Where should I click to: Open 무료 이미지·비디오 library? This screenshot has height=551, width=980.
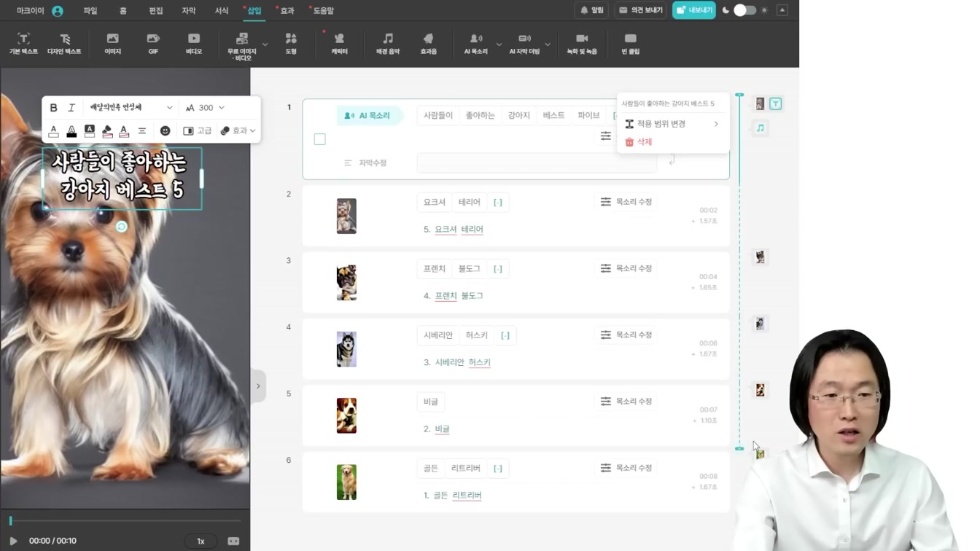(241, 45)
